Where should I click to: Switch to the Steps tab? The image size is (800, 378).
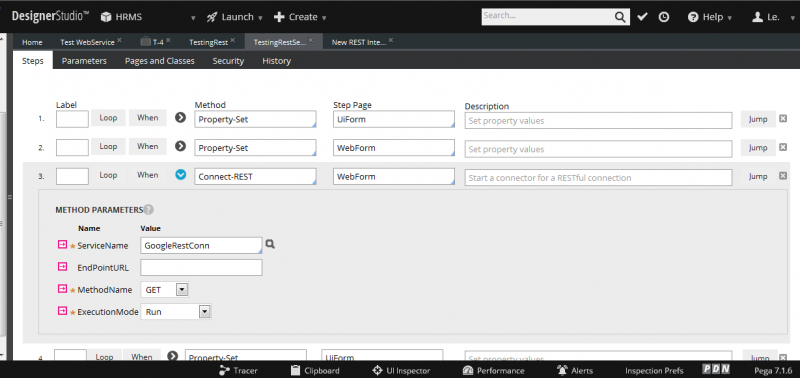[33, 61]
